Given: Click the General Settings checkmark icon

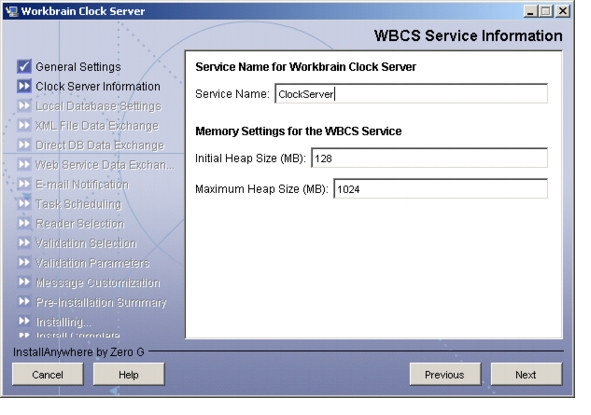Looking at the screenshot, I should [24, 67].
